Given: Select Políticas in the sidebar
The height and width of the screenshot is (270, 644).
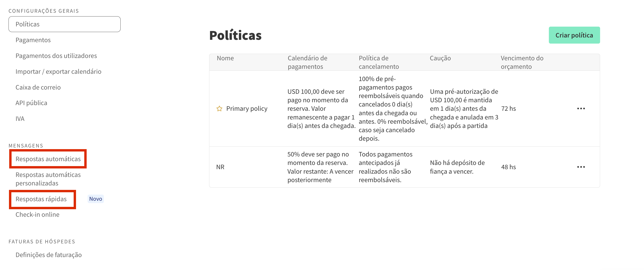Looking at the screenshot, I should pos(64,24).
